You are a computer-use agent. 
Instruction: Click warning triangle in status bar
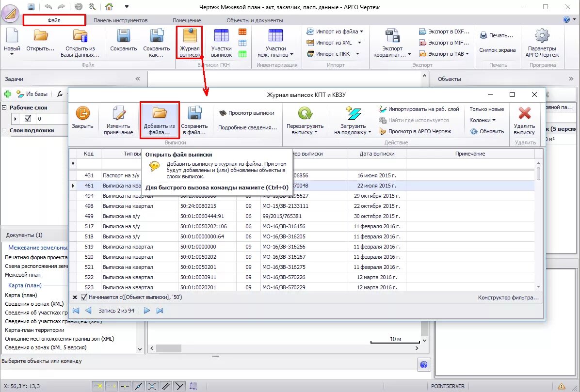pyautogui.click(x=561, y=386)
